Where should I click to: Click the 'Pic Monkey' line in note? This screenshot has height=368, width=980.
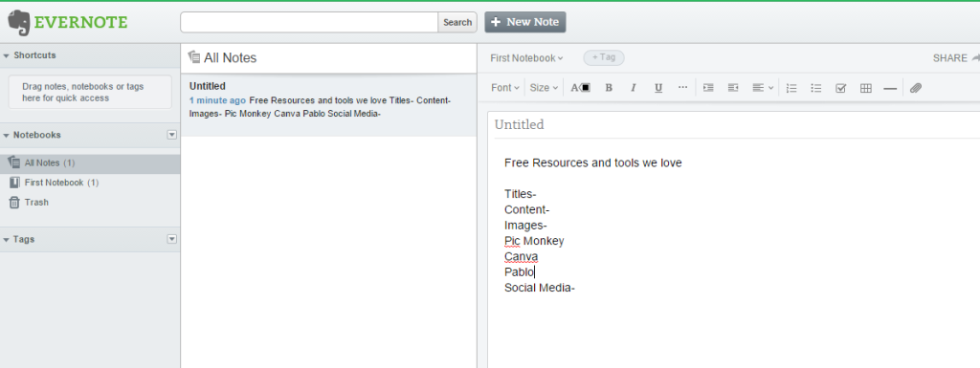(534, 241)
